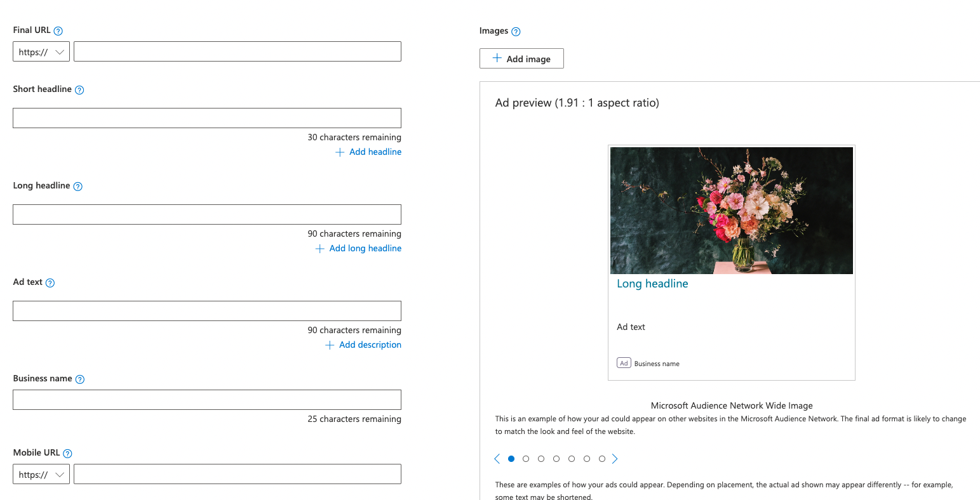Select the seventh ad preview pagination dot
Screen dimensions: 980x500
[x=602, y=459]
